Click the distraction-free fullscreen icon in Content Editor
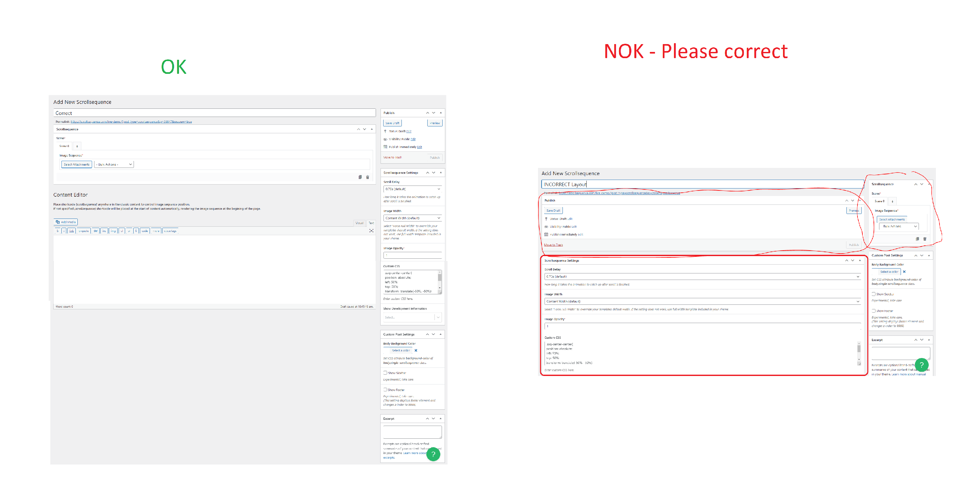 click(371, 231)
